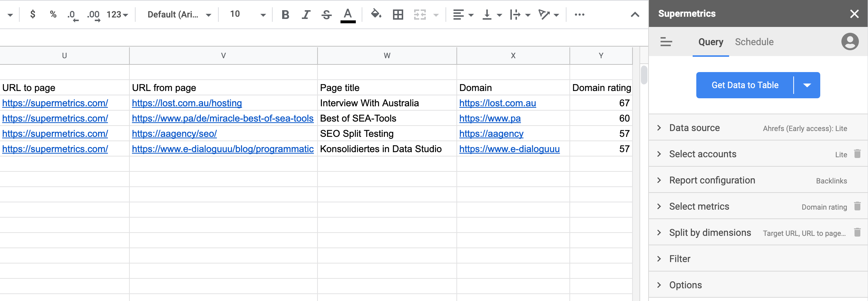This screenshot has height=301, width=868.
Task: Toggle italic formatting
Action: coord(306,15)
